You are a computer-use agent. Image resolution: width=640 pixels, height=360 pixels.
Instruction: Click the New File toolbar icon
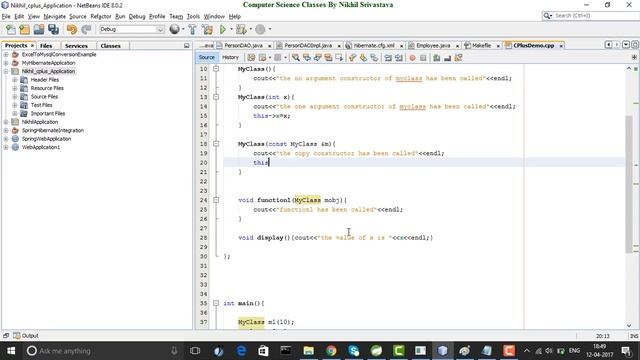click(11, 29)
